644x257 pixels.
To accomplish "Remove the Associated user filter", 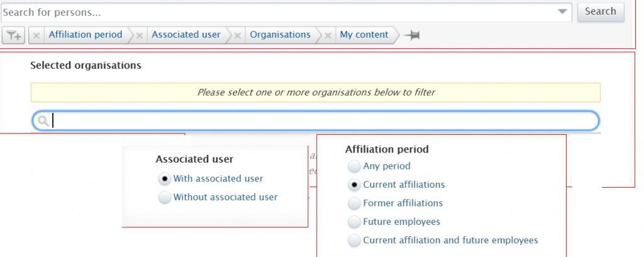I will 140,36.
